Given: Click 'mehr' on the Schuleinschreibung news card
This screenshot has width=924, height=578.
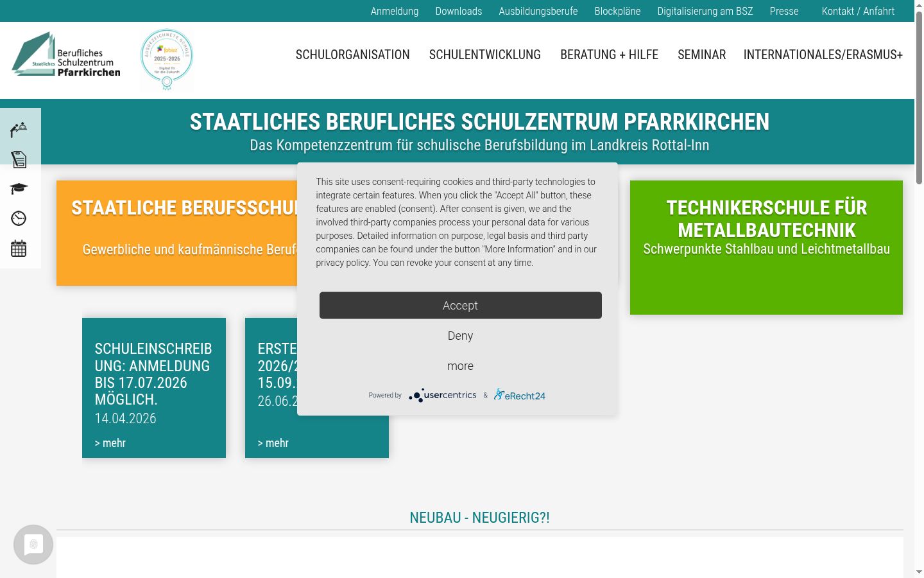Looking at the screenshot, I should [110, 443].
